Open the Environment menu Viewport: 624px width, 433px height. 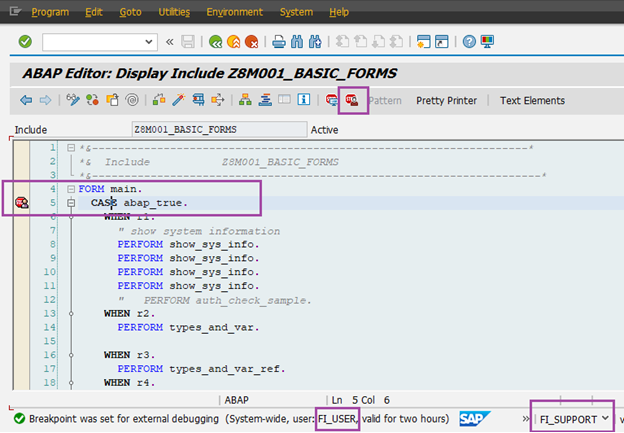point(235,12)
